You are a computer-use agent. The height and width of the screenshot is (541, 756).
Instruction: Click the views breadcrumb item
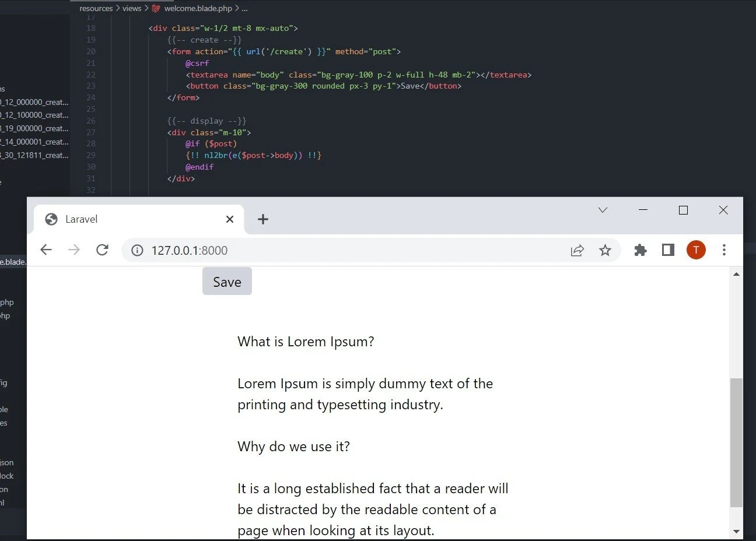pos(132,8)
